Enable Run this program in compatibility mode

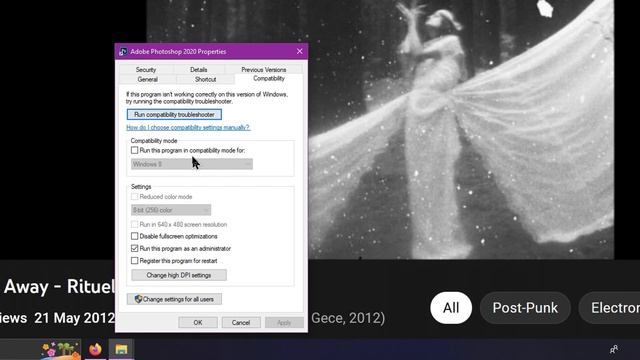(x=134, y=150)
